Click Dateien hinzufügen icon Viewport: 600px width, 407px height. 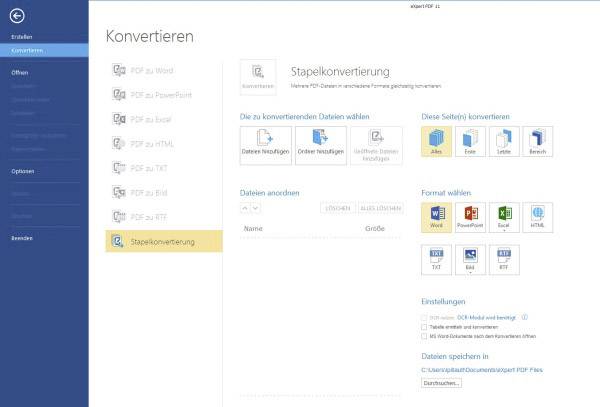tap(266, 145)
